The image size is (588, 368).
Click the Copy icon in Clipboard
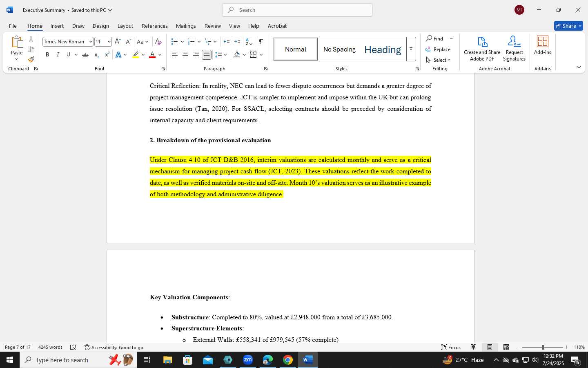(31, 49)
